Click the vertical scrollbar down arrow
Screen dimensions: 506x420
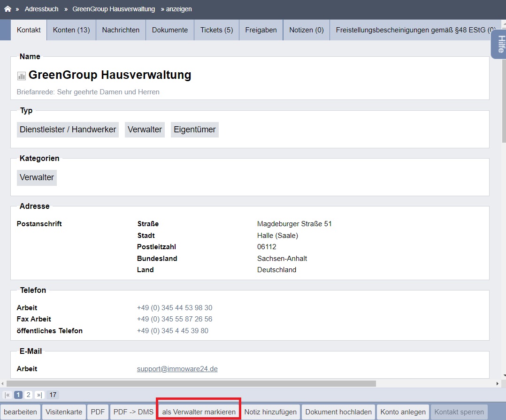[x=504, y=375]
